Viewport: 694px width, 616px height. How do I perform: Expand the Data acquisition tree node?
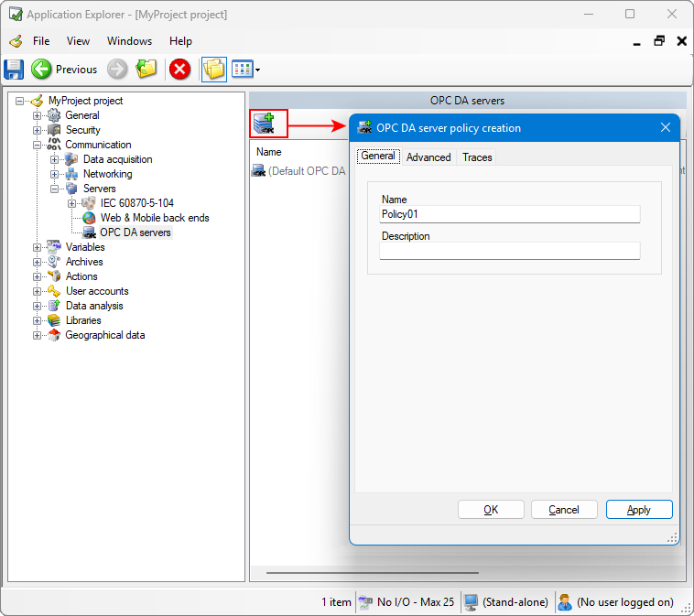coord(54,159)
